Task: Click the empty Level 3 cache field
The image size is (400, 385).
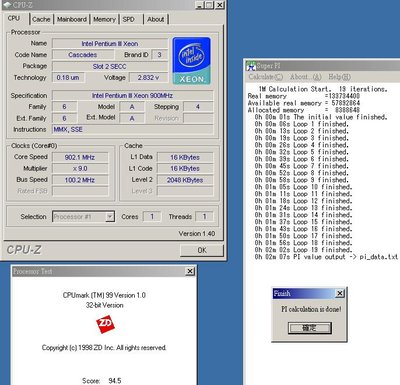Action: [185, 191]
